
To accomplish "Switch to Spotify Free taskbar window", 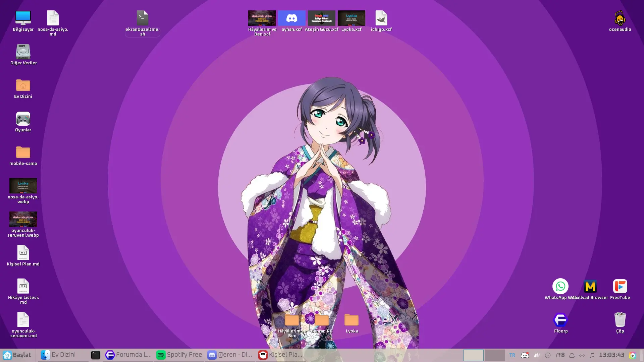I will point(179,355).
